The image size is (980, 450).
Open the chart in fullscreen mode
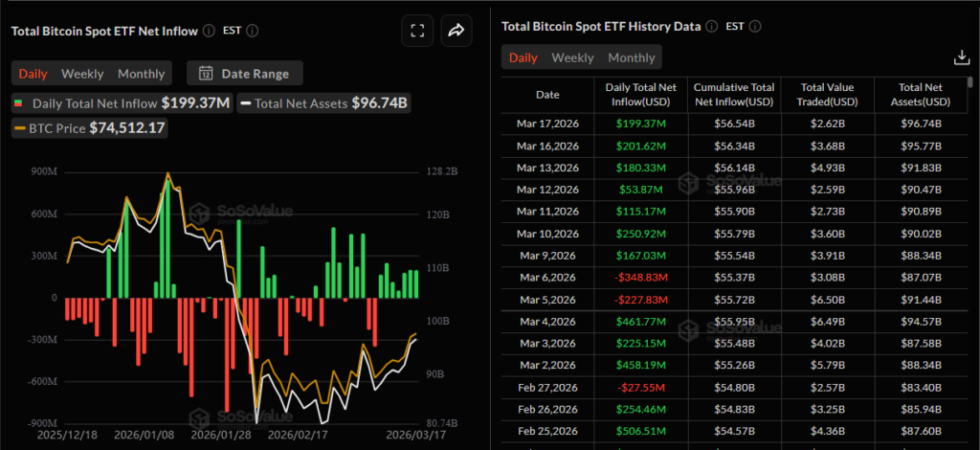[x=417, y=31]
